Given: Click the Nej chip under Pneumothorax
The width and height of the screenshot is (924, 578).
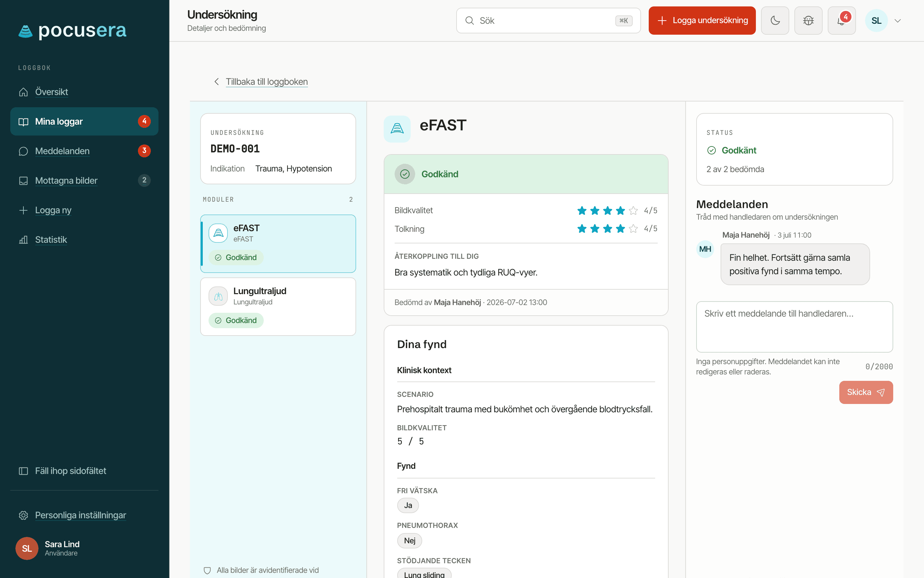Looking at the screenshot, I should click(x=409, y=540).
